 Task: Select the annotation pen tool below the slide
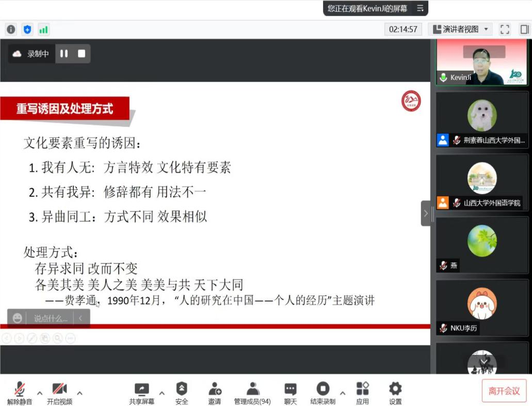click(32, 338)
